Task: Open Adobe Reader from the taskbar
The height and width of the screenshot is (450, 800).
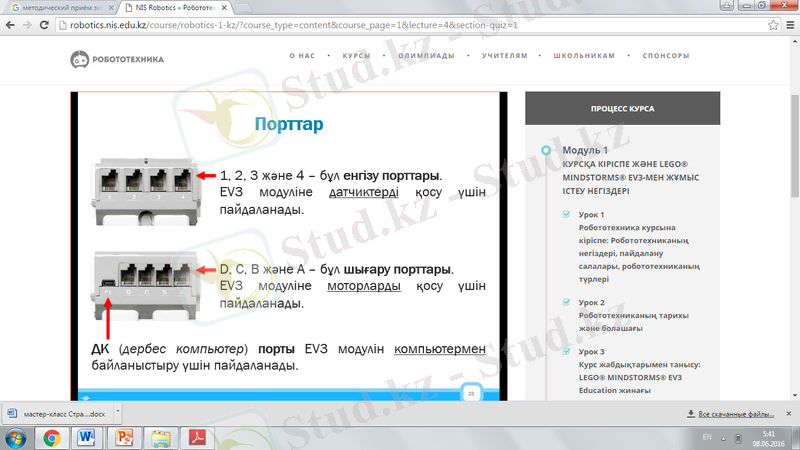Action: 199,437
